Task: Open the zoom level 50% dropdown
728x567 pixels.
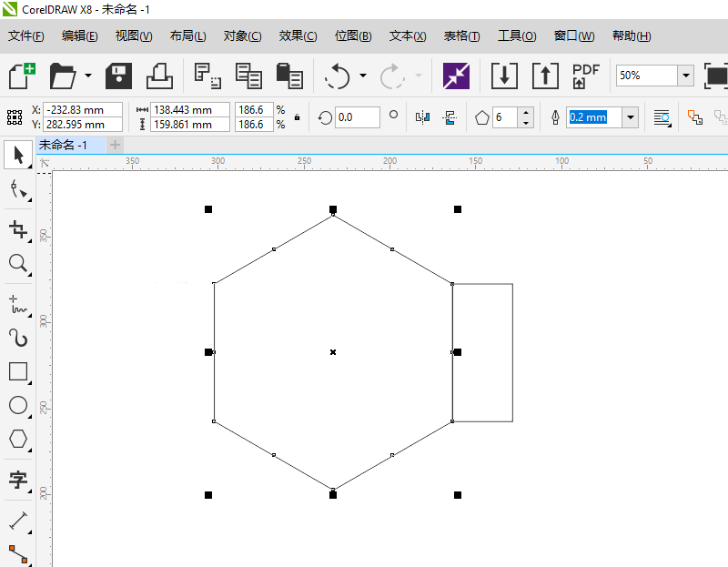Action: click(685, 76)
